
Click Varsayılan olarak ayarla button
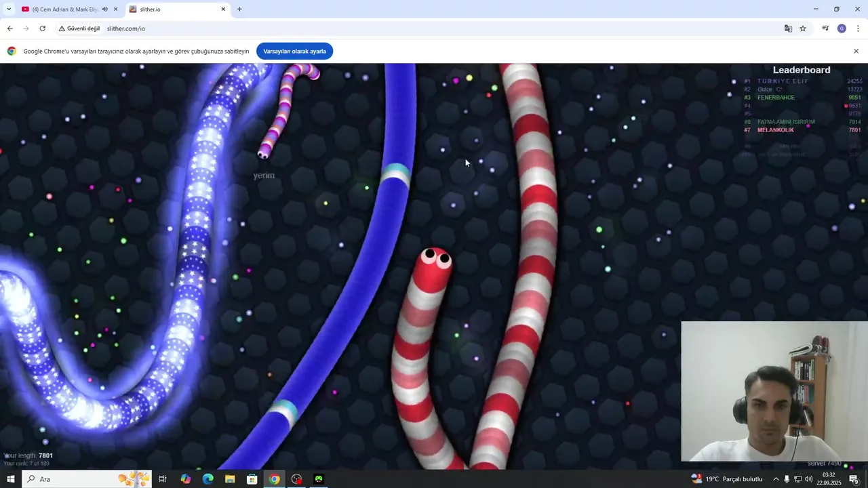294,52
